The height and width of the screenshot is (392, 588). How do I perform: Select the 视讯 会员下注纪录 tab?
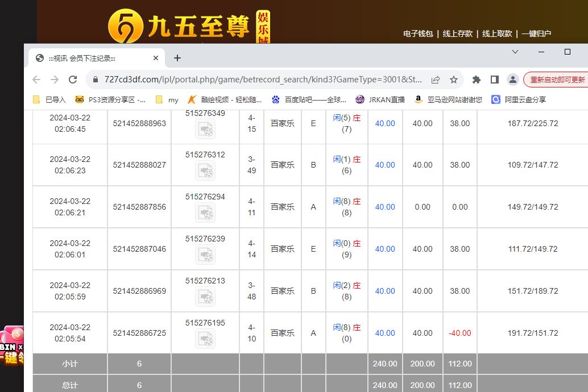91,58
